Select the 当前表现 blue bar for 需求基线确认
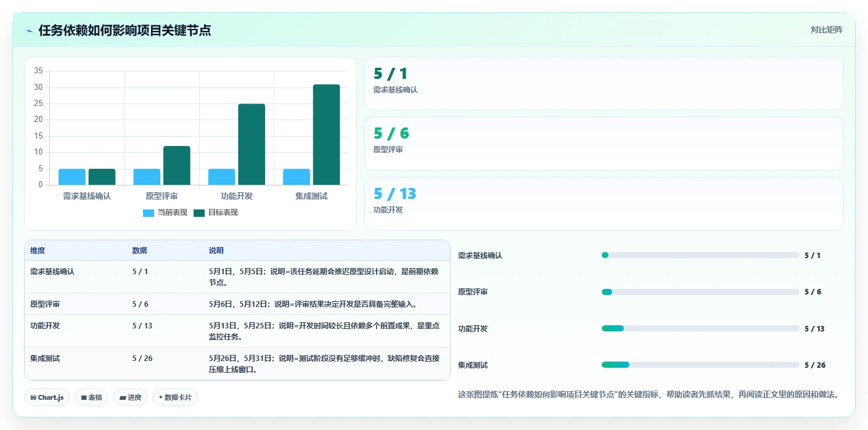The height and width of the screenshot is (430, 868). pos(72,177)
